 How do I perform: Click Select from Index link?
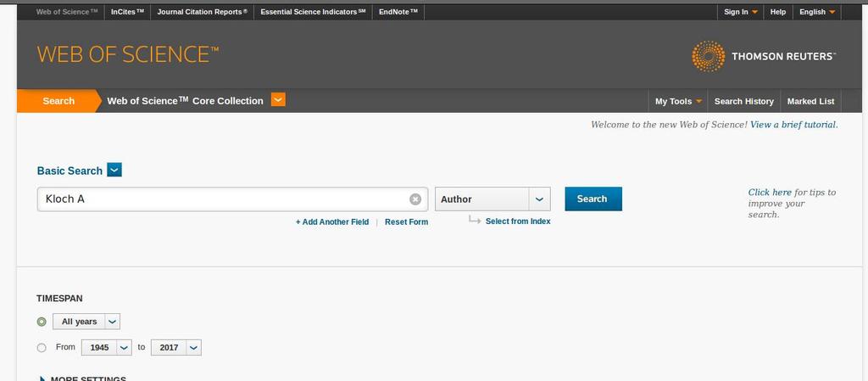(x=518, y=221)
